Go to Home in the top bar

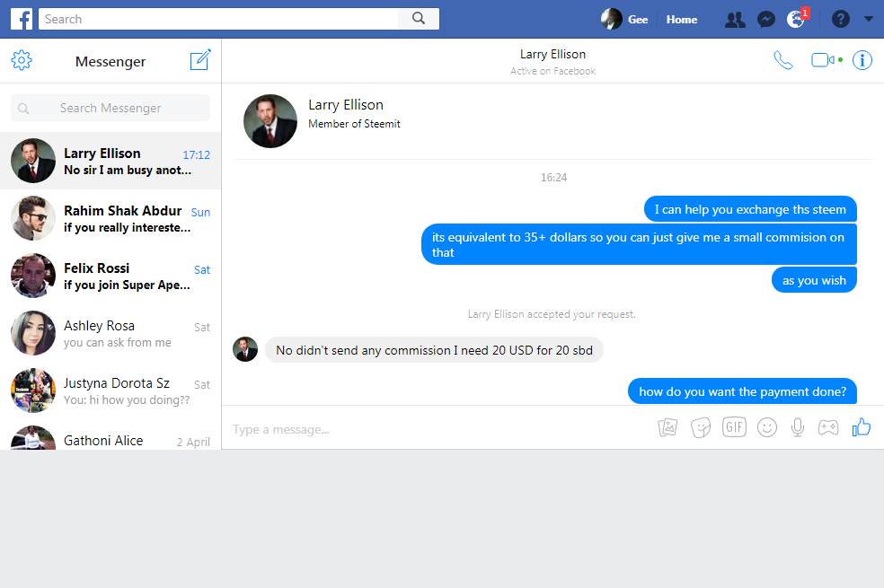pos(682,19)
